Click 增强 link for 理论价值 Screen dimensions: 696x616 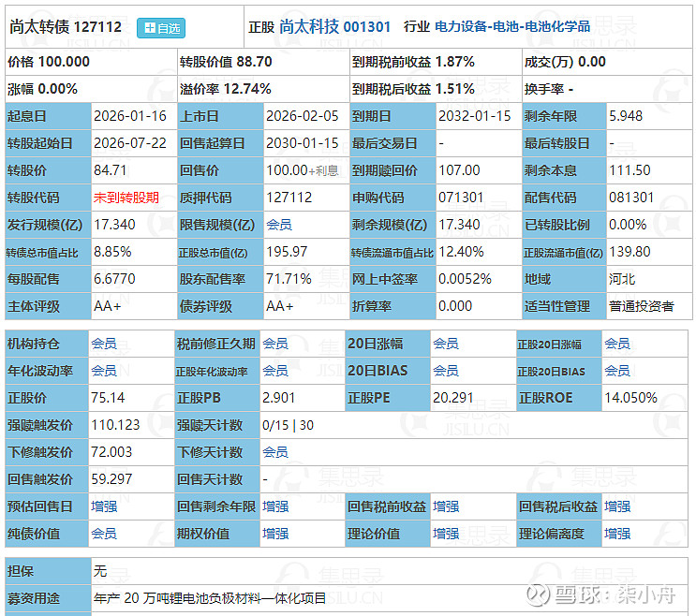coord(446,534)
